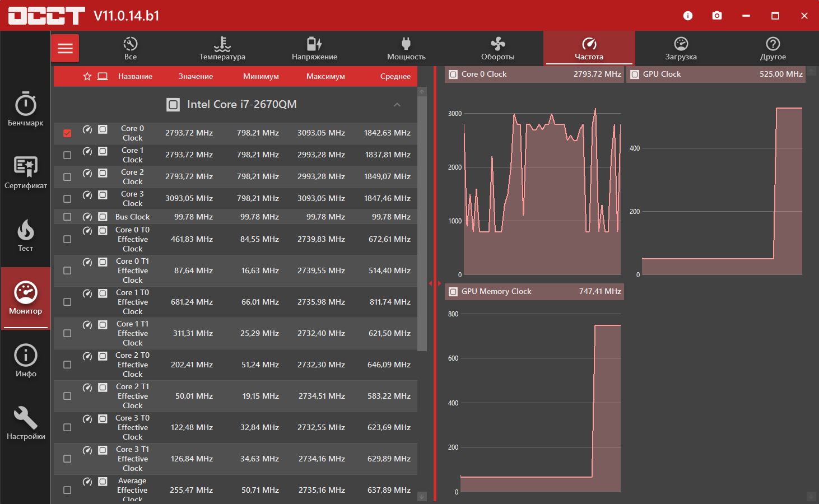819x504 pixels.
Task: Click the graphs panel scroll-up arrow
Action: [x=811, y=71]
